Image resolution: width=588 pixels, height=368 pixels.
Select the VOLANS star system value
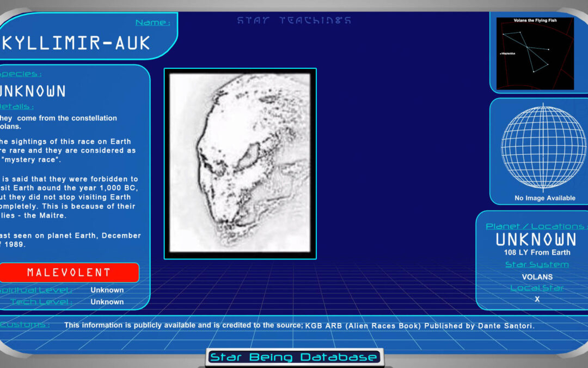pos(537,276)
